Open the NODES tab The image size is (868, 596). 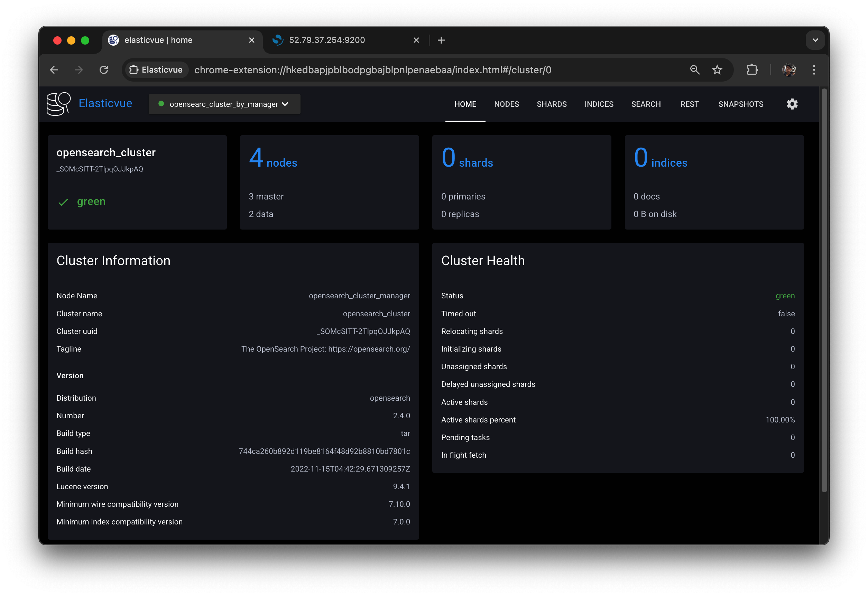click(506, 104)
